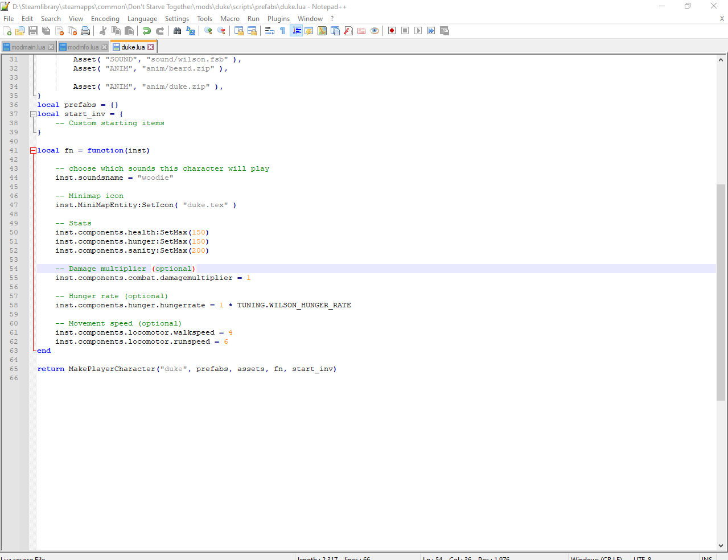This screenshot has height=560, width=728.
Task: Click the Print toolbar icon
Action: coord(85,31)
